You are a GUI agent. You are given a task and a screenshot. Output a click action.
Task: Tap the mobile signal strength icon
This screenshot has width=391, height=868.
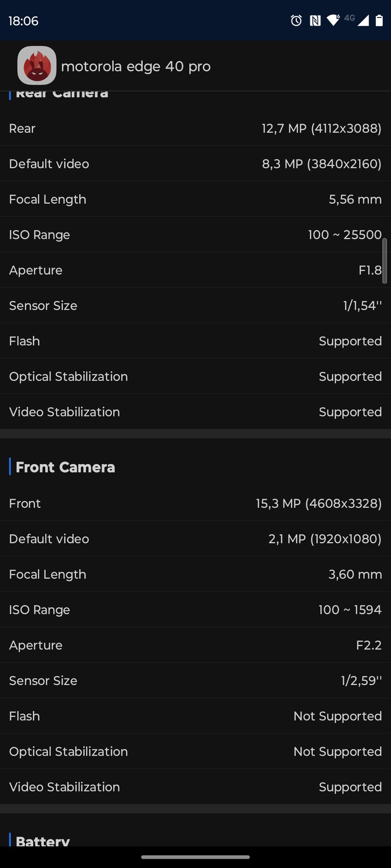pyautogui.click(x=363, y=20)
